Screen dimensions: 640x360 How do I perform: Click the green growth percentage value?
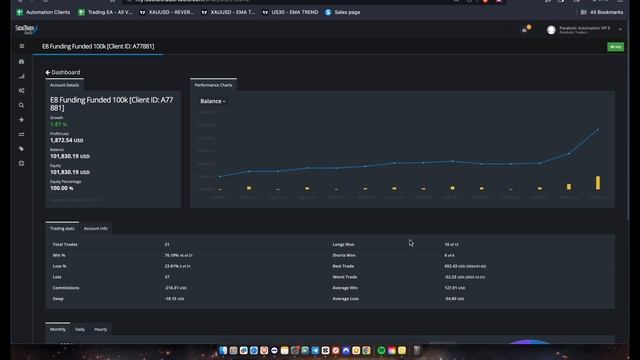pyautogui.click(x=59, y=124)
